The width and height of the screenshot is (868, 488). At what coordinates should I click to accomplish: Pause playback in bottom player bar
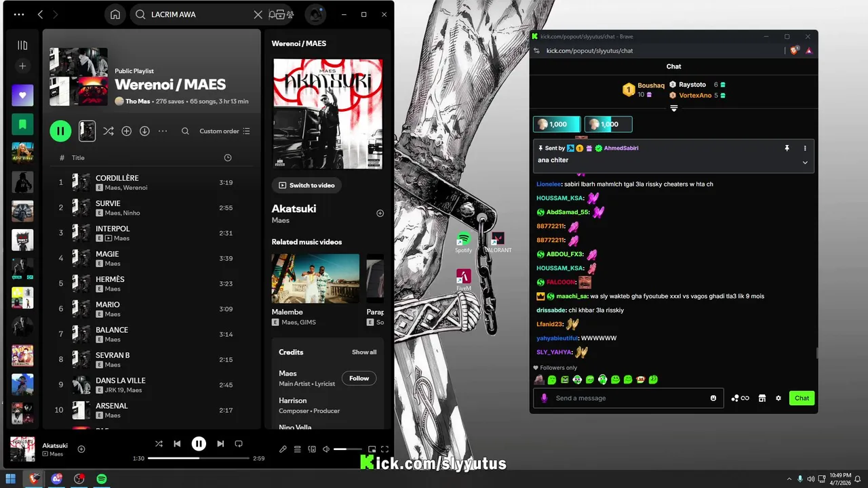point(199,444)
